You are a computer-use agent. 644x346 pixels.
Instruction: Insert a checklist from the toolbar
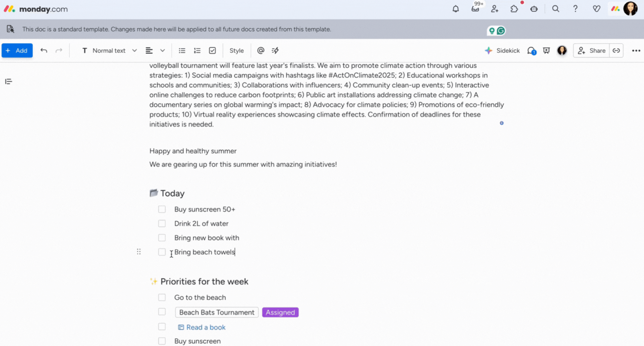[212, 51]
